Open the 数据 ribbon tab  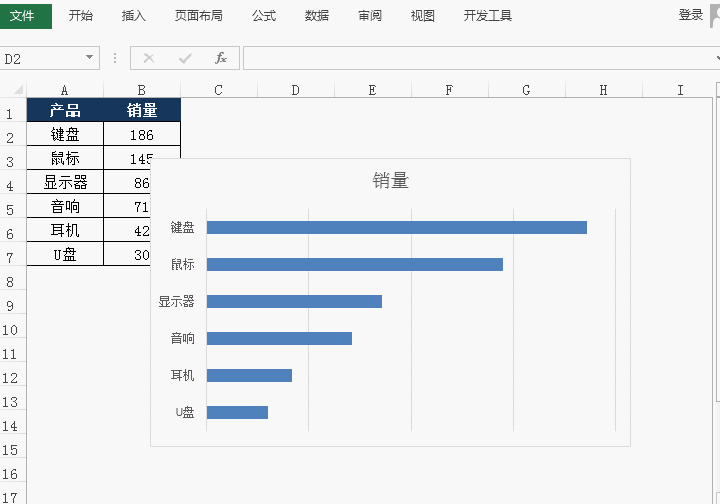pos(317,16)
